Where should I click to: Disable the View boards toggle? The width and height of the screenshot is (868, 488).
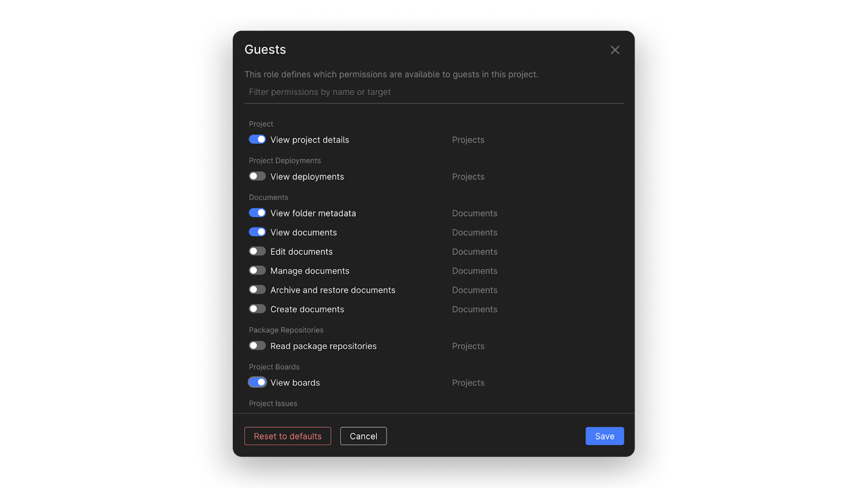click(257, 382)
